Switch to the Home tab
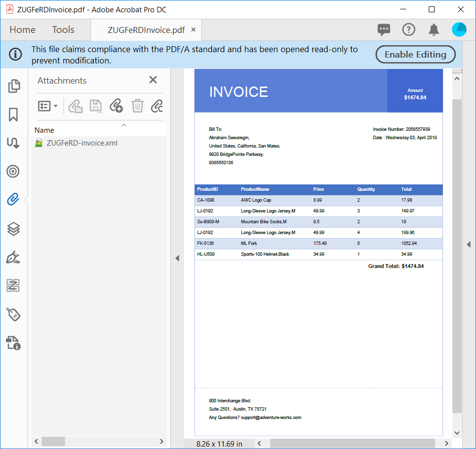This screenshot has height=449, width=476. [x=22, y=30]
